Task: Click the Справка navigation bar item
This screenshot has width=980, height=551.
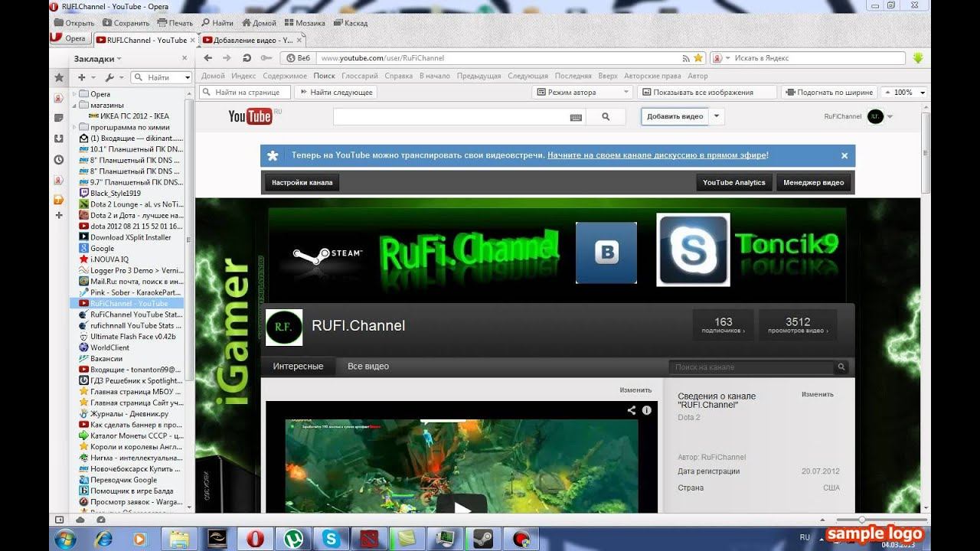Action: click(x=399, y=77)
